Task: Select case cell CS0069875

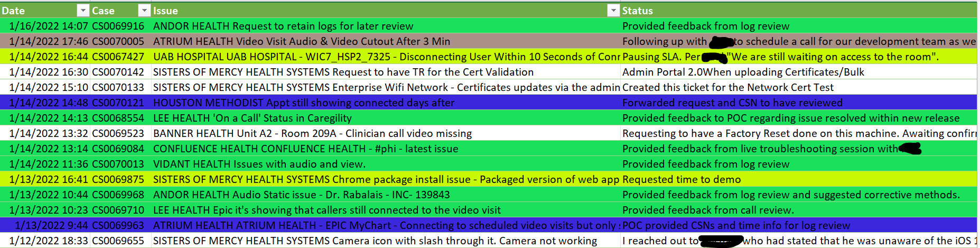Action: point(121,179)
